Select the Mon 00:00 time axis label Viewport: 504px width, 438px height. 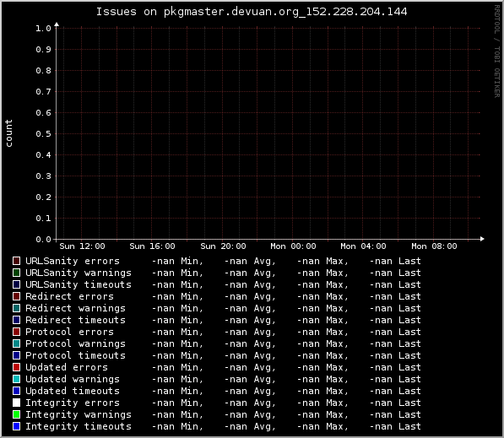(293, 246)
